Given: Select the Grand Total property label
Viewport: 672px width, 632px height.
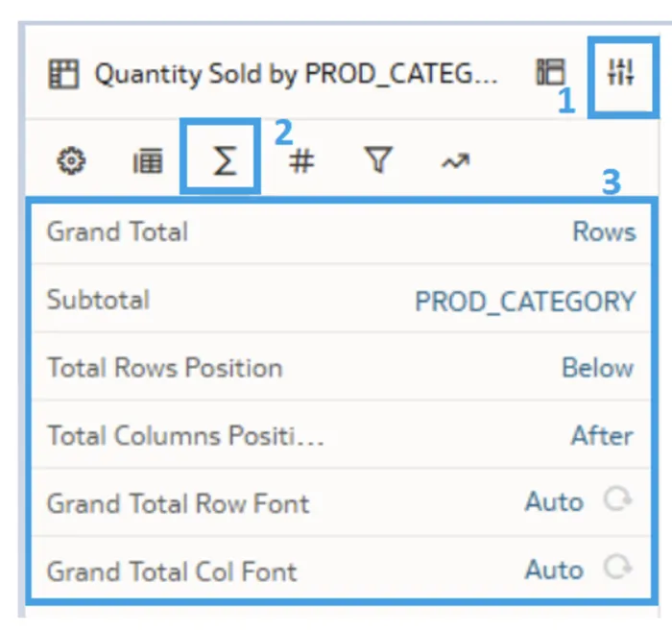Looking at the screenshot, I should (x=117, y=232).
